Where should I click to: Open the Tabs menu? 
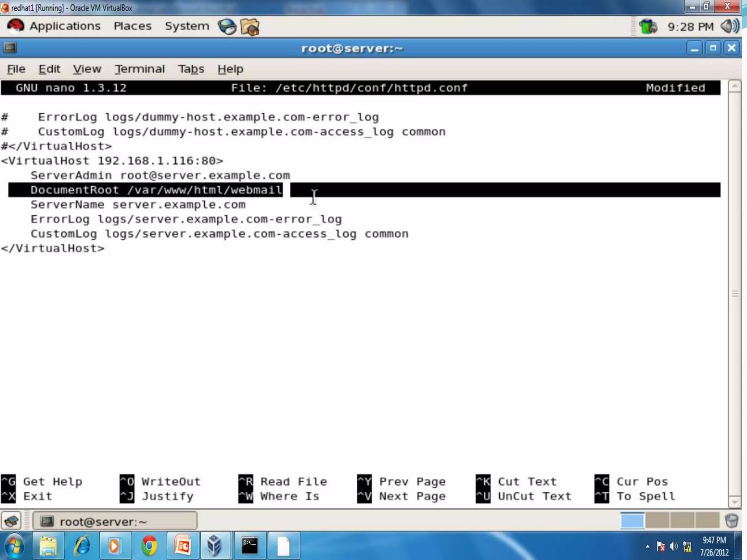pos(191,69)
